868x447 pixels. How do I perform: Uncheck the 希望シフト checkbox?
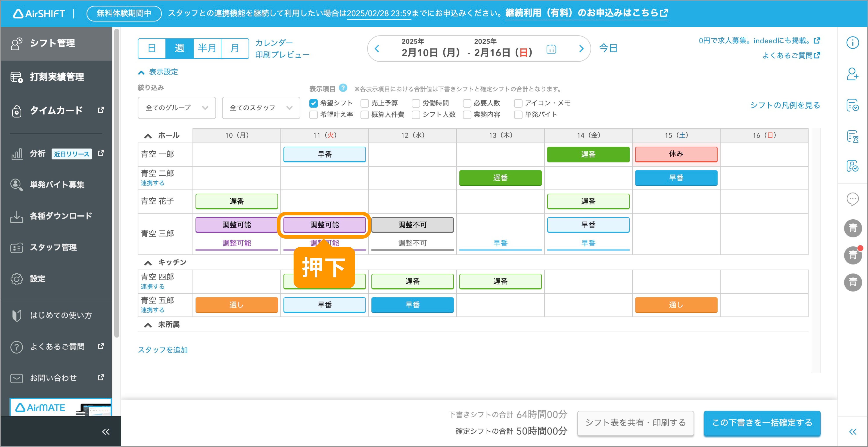(x=313, y=103)
